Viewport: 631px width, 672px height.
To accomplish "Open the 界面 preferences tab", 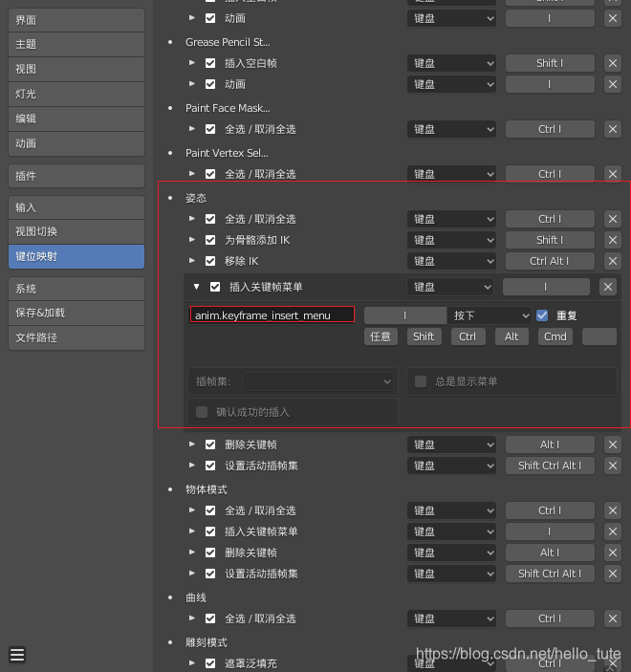I will pos(76,20).
